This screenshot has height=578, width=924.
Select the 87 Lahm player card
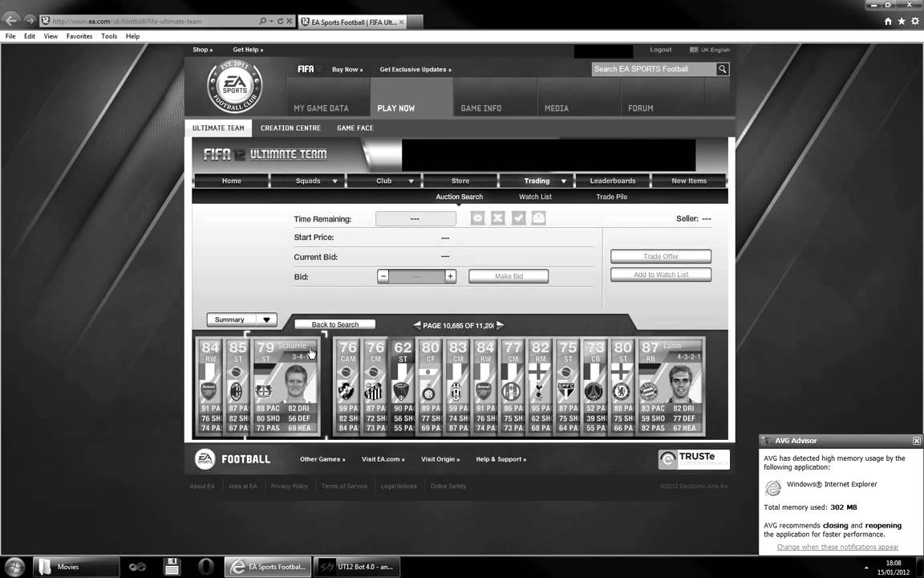coord(671,387)
